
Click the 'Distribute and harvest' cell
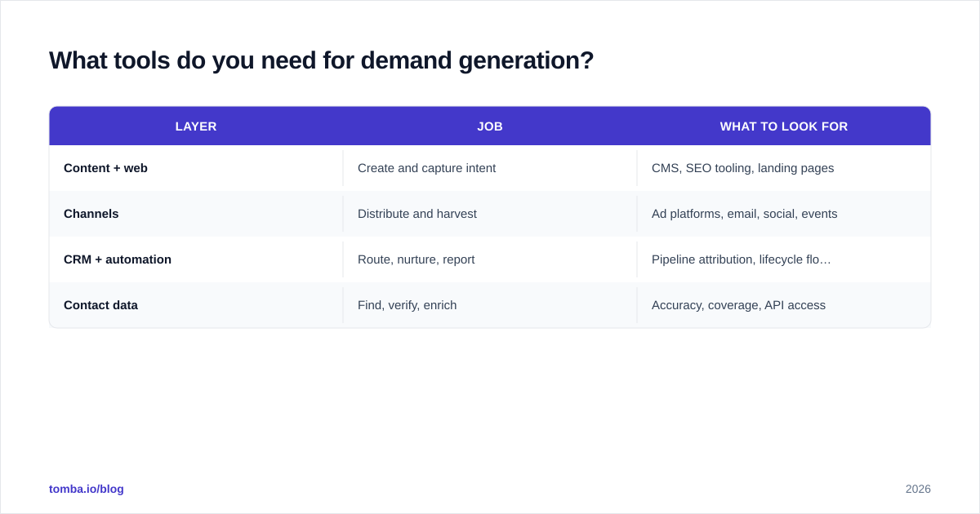click(x=490, y=214)
